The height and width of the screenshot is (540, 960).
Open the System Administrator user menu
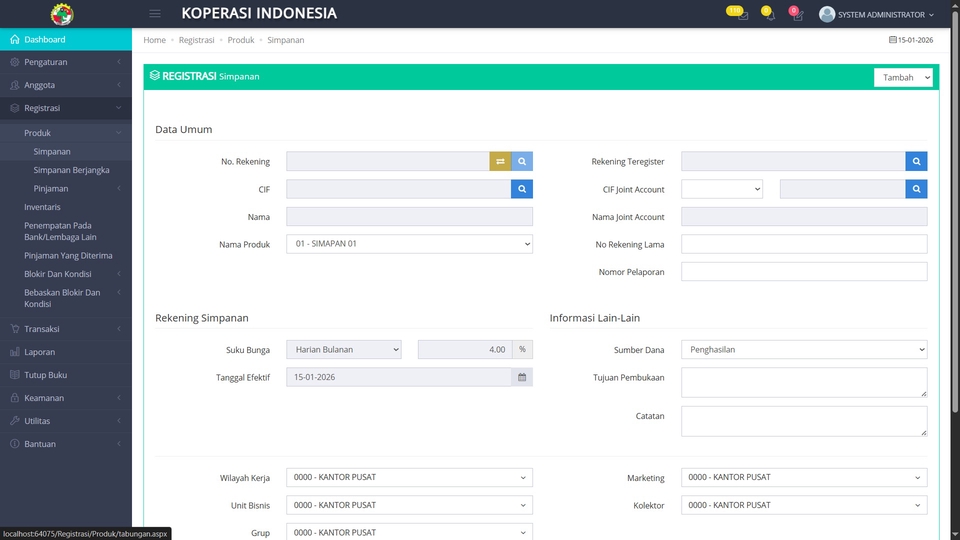click(876, 14)
